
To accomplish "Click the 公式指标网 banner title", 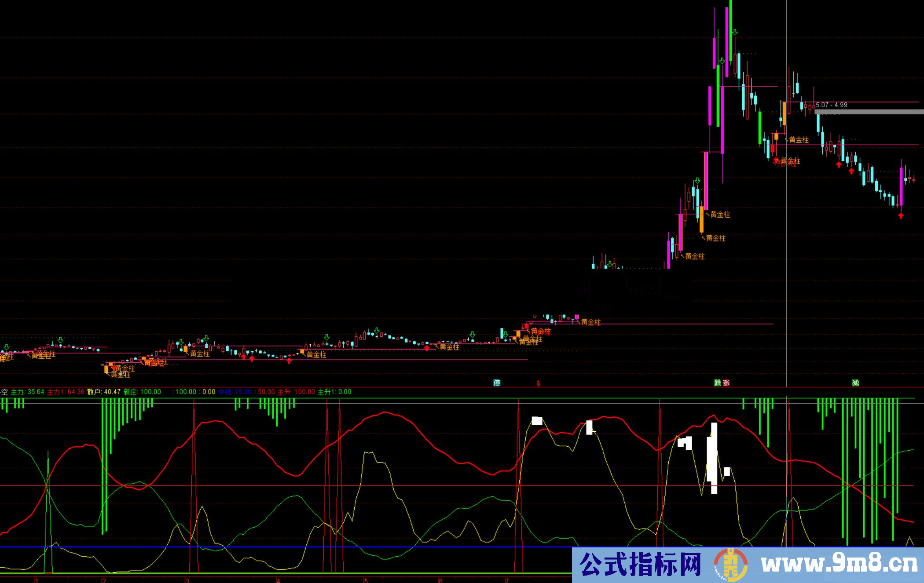I will pyautogui.click(x=641, y=565).
